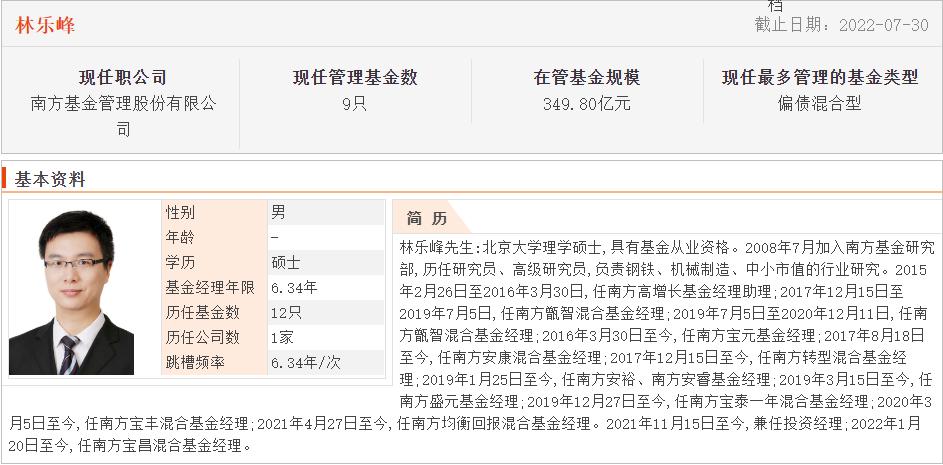Image resolution: width=943 pixels, height=465 pixels.
Task: Click resume line starting 林乐峰先生:北京大学理学硕士
Action: tap(667, 248)
